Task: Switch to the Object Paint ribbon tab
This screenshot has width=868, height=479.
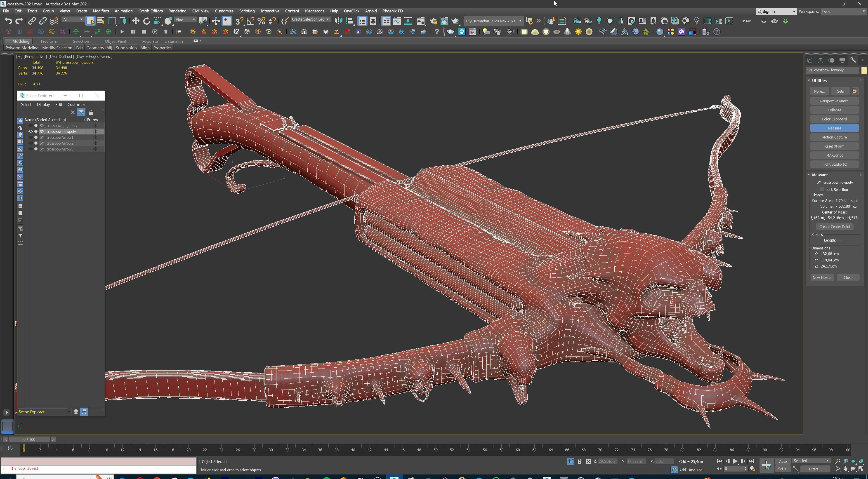Action: (x=115, y=41)
